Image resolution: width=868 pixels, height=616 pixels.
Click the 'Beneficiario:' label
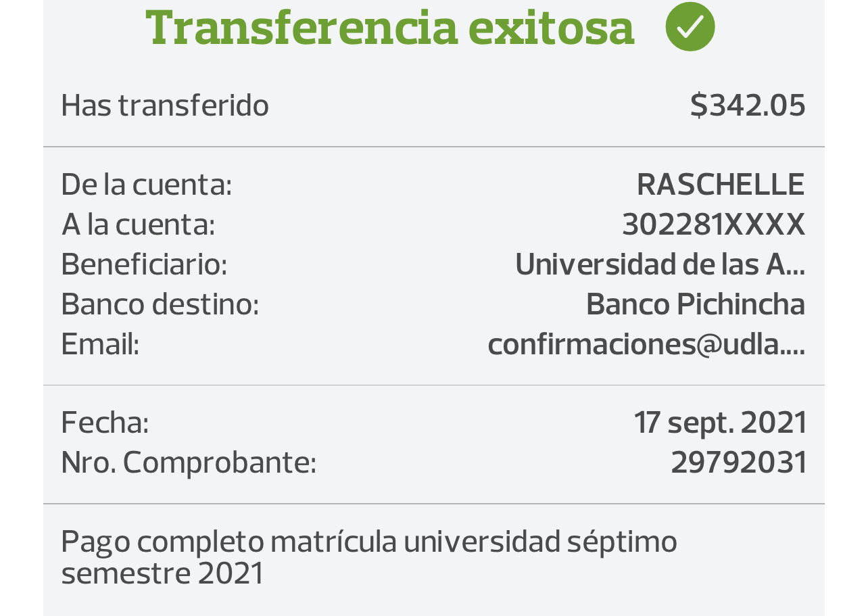[x=145, y=264]
